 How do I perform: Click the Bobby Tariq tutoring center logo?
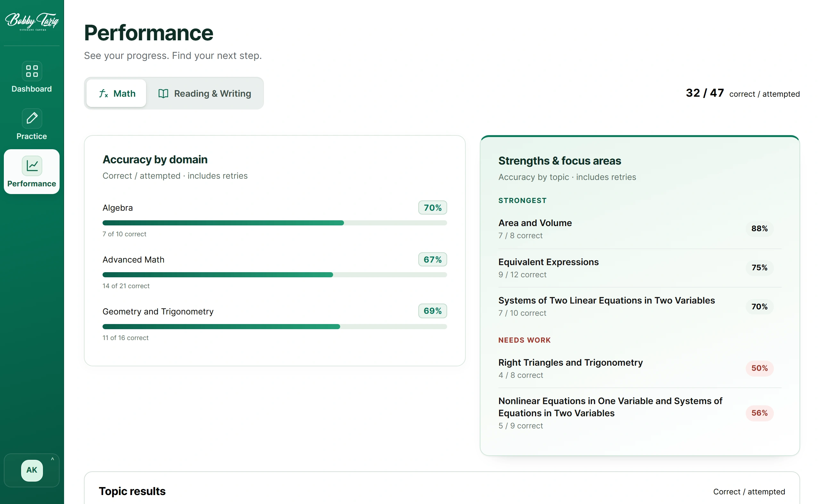click(x=32, y=22)
